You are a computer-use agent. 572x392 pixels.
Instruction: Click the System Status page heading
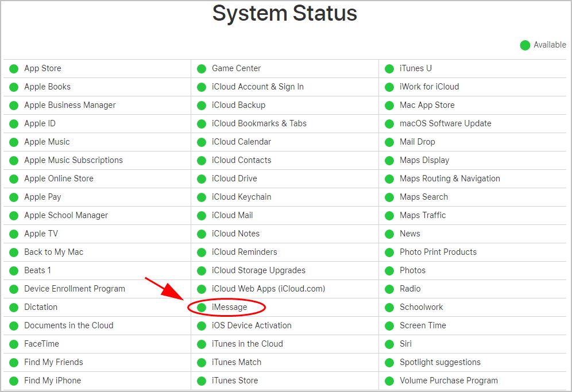click(285, 13)
